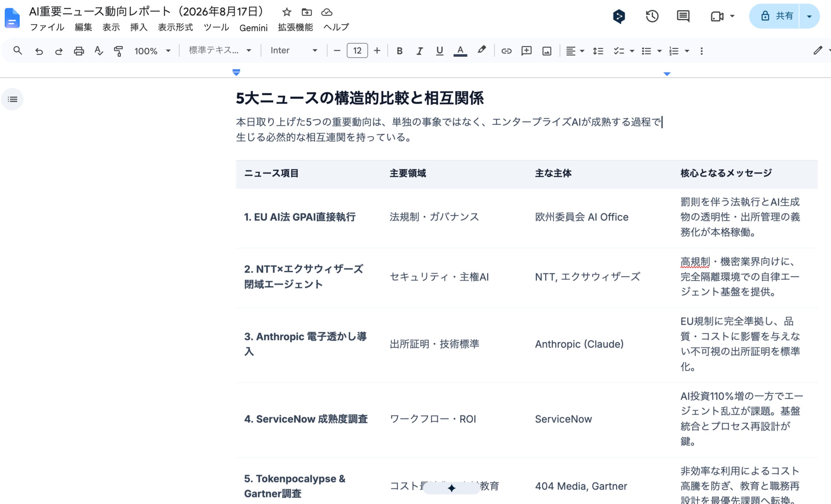Decrease font size

point(337,51)
